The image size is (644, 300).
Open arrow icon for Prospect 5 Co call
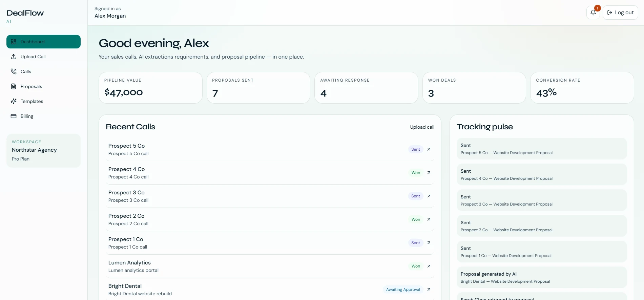coord(429,149)
